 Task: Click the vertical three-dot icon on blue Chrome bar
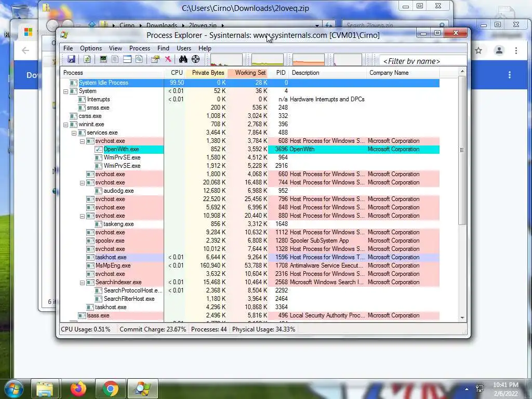click(x=509, y=75)
